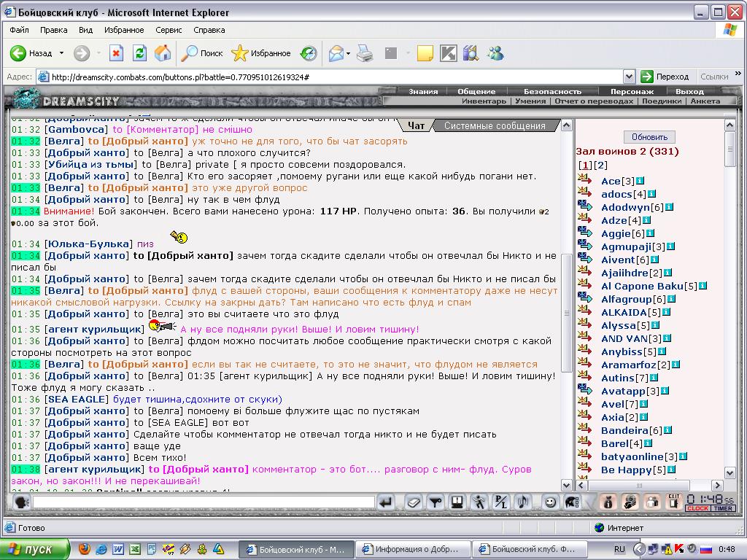This screenshot has height=560, width=747.
Task: Click the Messenger people icon
Action: (x=495, y=53)
